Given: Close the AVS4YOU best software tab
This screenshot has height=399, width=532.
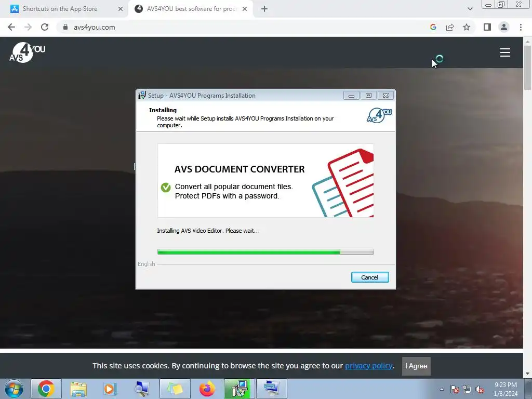Looking at the screenshot, I should pos(245,9).
